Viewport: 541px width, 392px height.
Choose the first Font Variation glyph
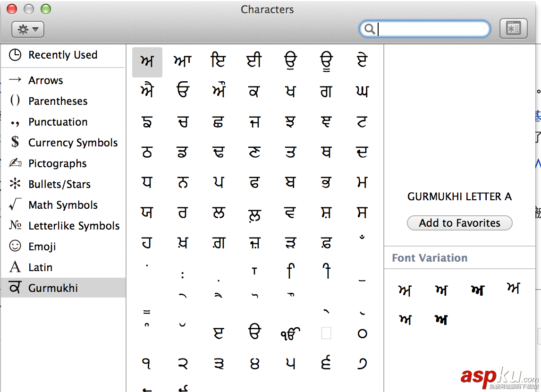405,290
